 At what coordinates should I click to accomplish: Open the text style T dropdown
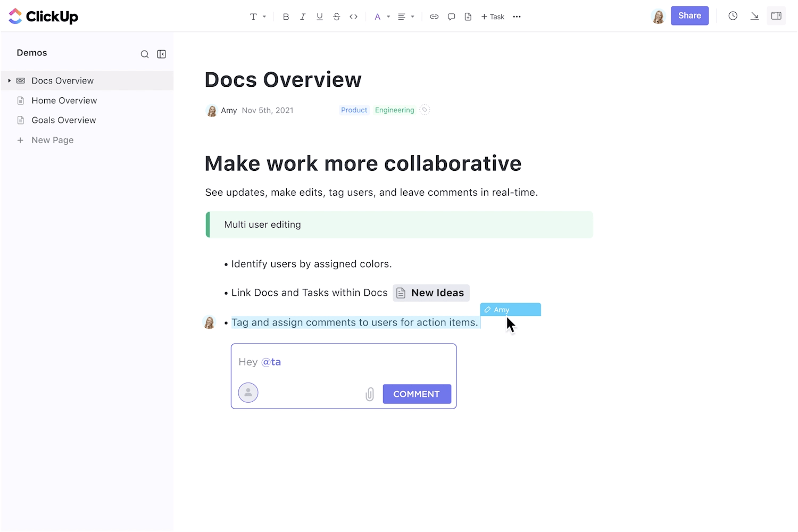coord(257,16)
